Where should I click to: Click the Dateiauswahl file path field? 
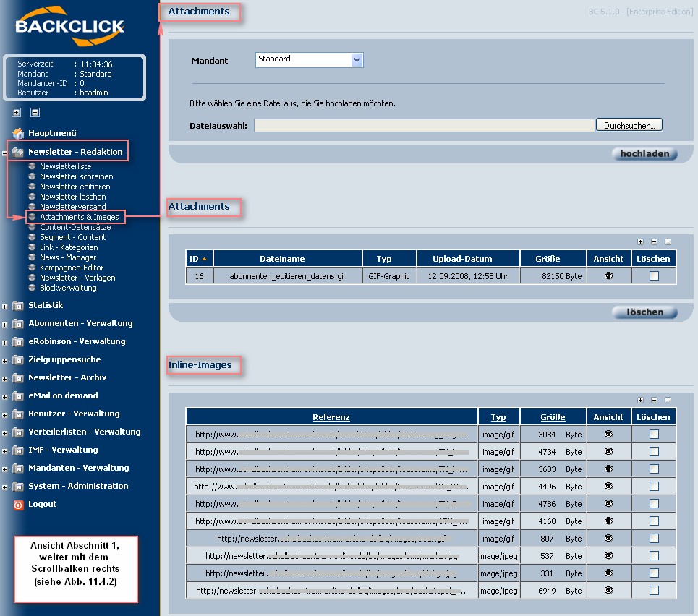[425, 125]
